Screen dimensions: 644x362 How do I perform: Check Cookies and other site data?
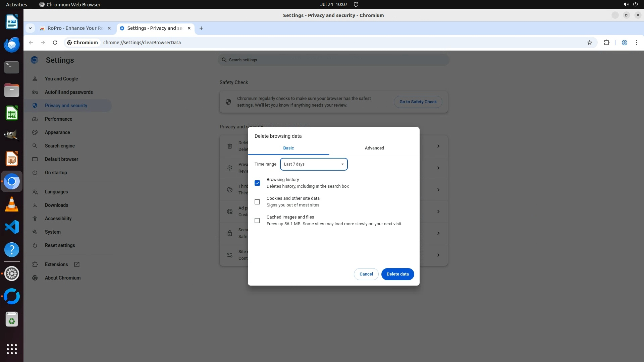pos(257,202)
